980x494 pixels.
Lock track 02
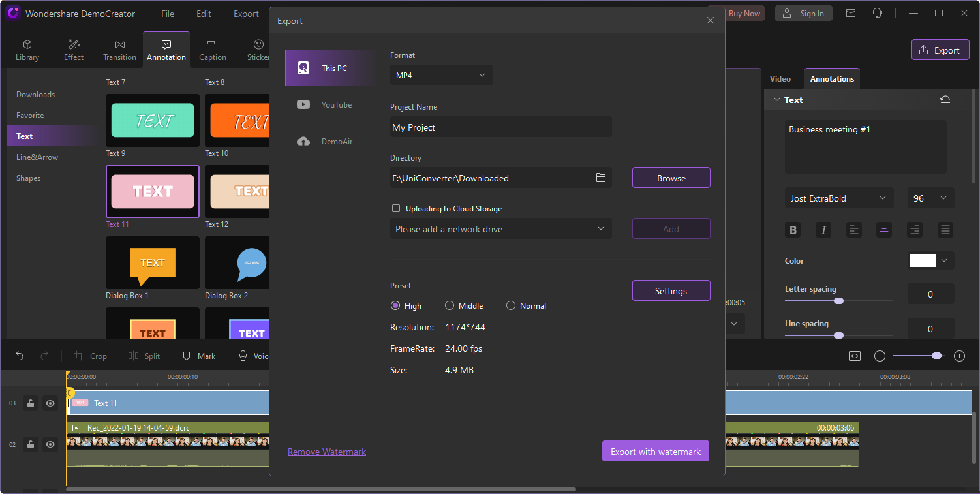pyautogui.click(x=31, y=444)
